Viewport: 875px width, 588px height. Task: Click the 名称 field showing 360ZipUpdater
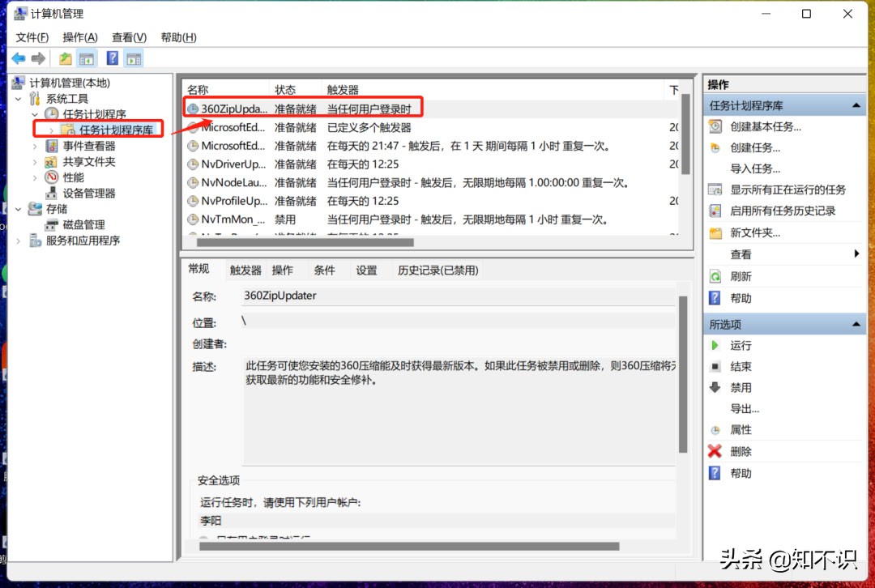click(459, 296)
